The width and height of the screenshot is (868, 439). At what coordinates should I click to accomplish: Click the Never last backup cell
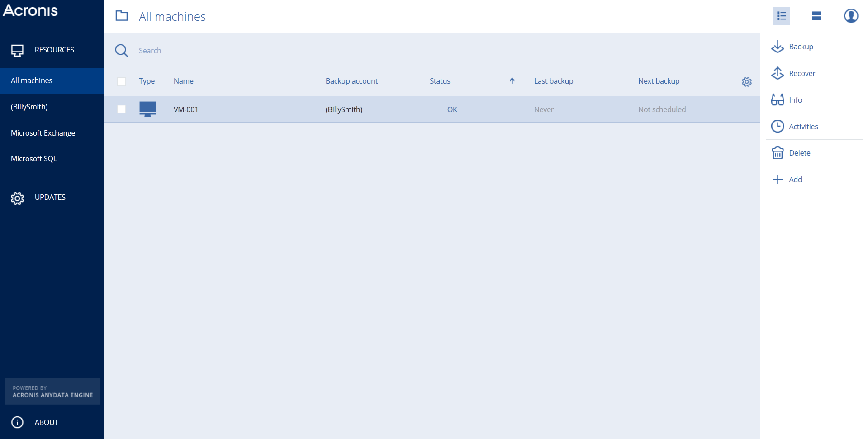coord(544,109)
